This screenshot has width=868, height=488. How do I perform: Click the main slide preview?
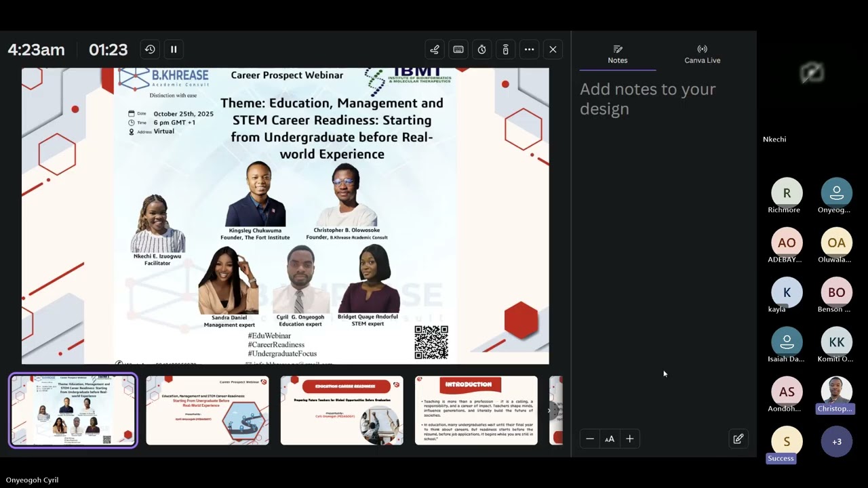click(285, 216)
